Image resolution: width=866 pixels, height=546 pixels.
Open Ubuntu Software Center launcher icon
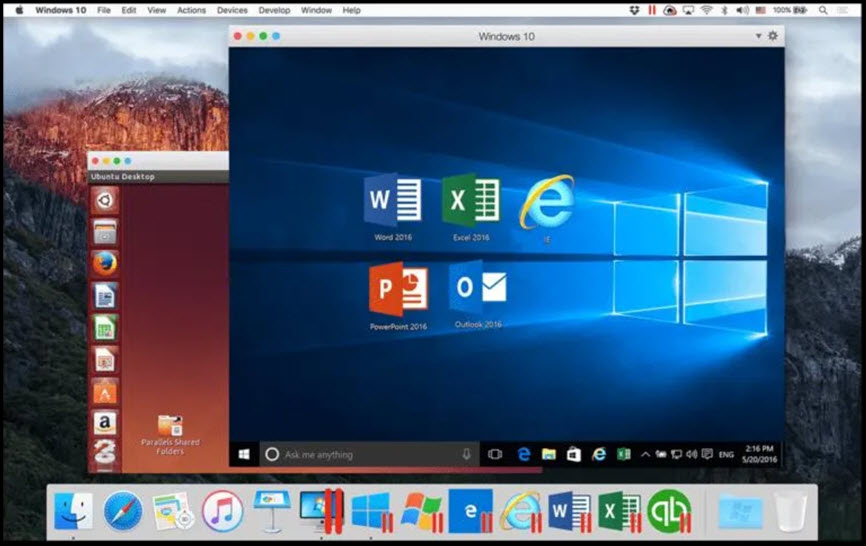(x=105, y=392)
